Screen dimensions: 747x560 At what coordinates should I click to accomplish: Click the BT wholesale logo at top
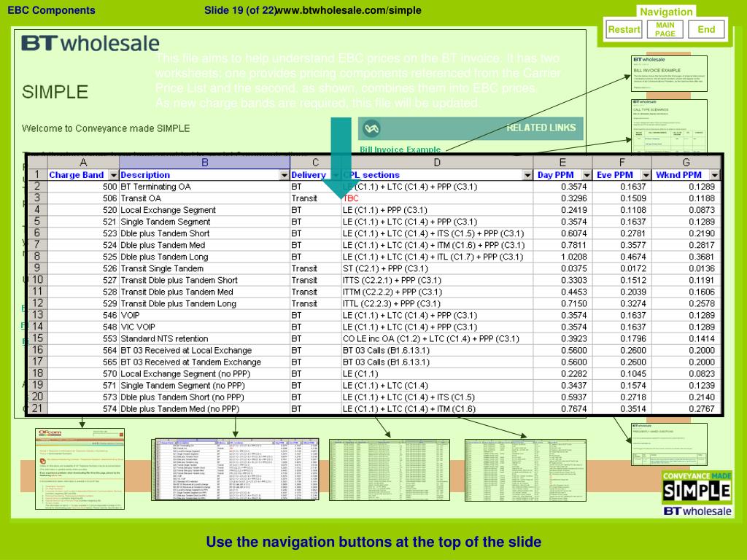[x=90, y=43]
